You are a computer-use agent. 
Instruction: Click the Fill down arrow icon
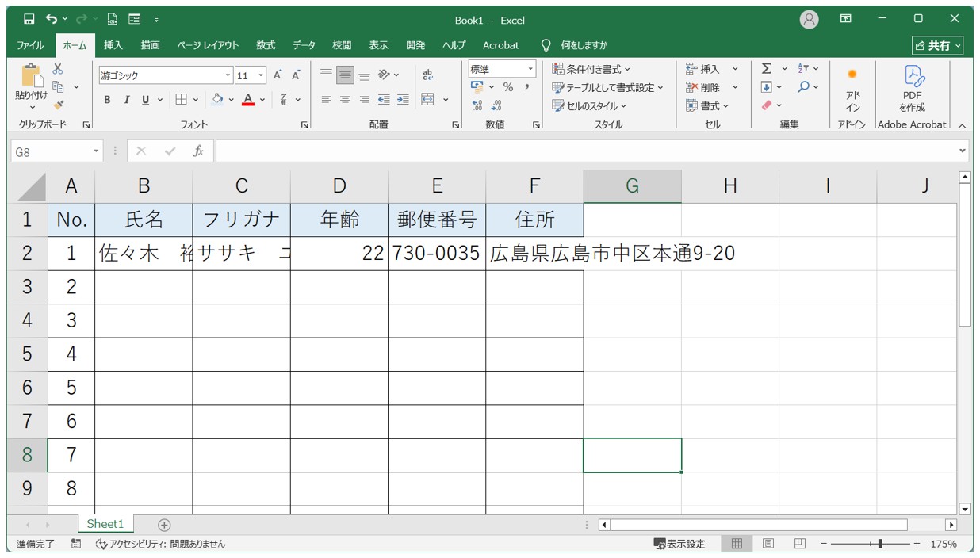767,87
